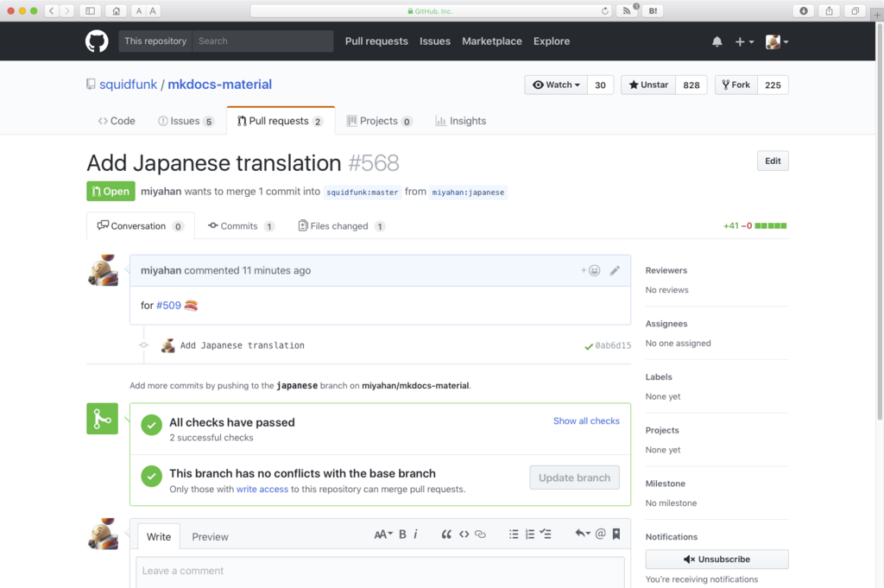Open the Projects tab

pos(380,121)
